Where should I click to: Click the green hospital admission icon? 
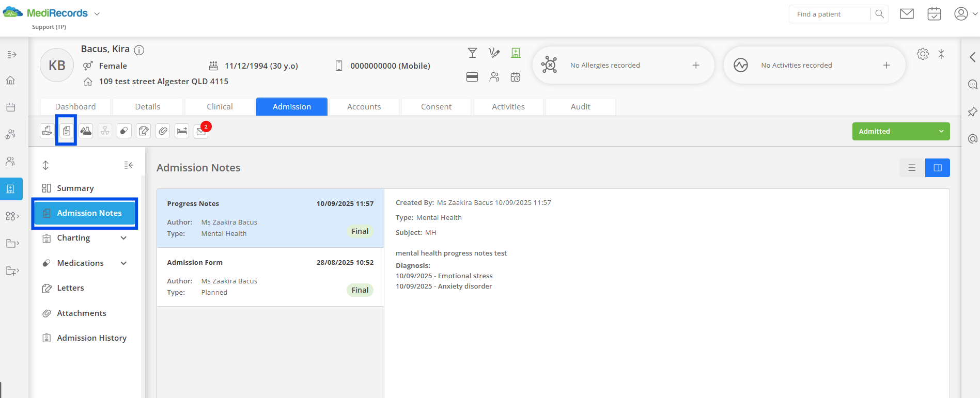(x=516, y=53)
